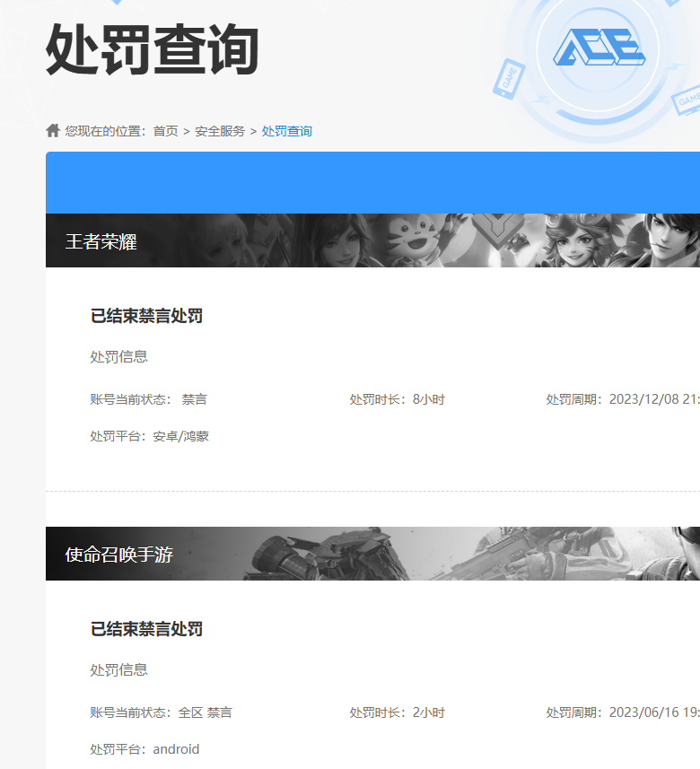Open the 首页 breadcrumb link
The width and height of the screenshot is (700, 769).
tap(165, 131)
